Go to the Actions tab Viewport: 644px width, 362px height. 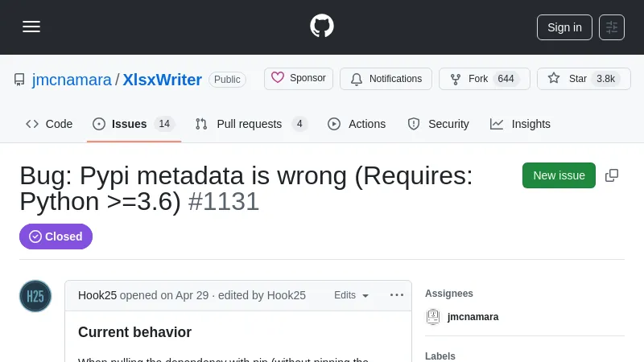click(357, 124)
